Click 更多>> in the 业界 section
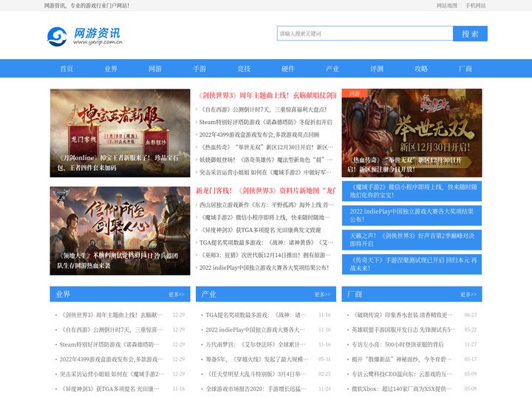 (177, 295)
